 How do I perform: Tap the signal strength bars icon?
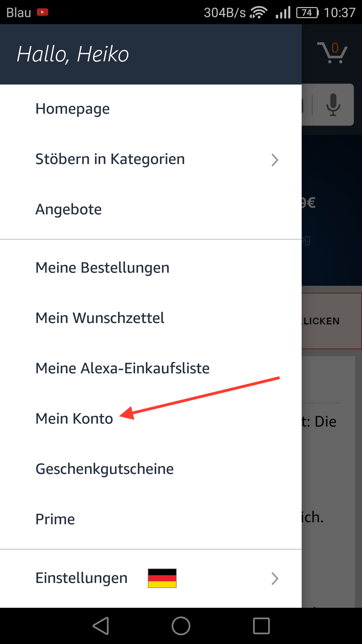[283, 12]
